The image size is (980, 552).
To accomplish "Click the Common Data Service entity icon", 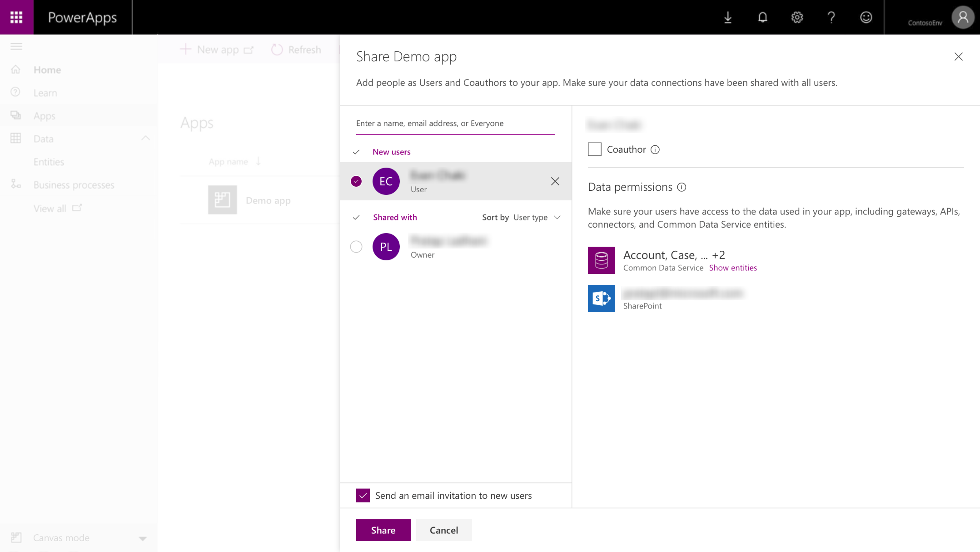I will pos(601,260).
